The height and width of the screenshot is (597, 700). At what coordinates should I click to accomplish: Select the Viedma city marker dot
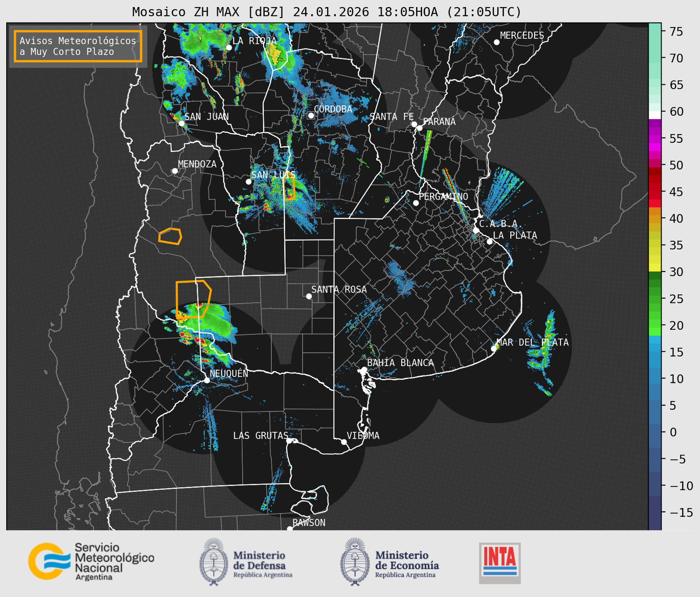344,442
